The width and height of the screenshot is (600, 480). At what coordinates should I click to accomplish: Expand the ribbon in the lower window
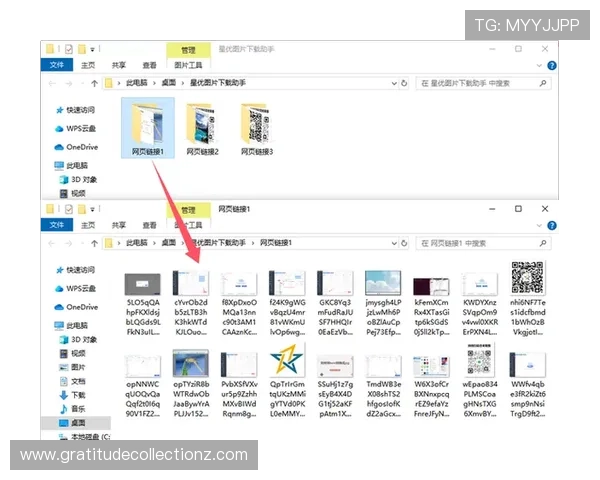(539, 225)
